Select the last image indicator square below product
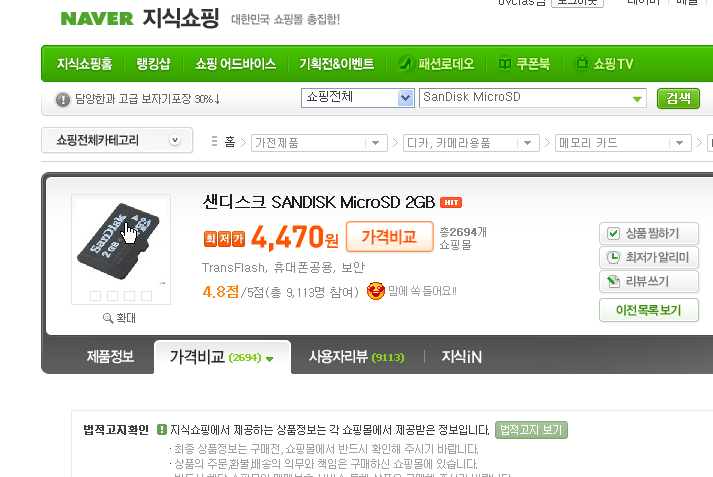 [x=146, y=296]
